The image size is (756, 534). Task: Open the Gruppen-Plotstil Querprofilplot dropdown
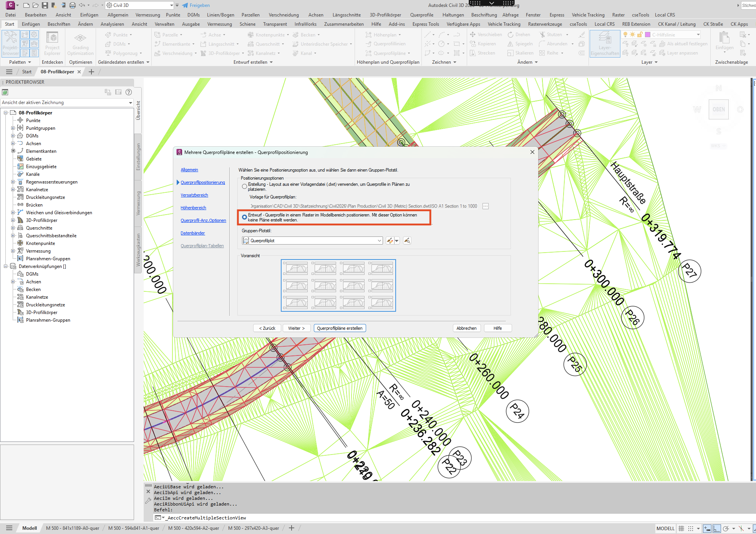[312, 241]
